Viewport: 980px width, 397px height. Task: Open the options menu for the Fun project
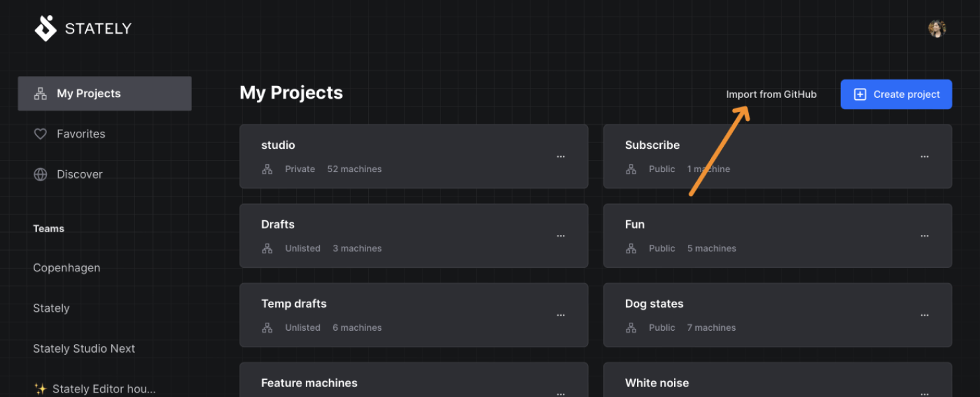pyautogui.click(x=924, y=236)
